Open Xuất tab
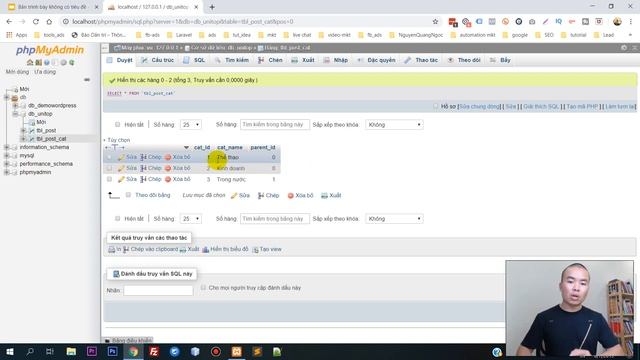This screenshot has height=360, width=640. coord(303,60)
